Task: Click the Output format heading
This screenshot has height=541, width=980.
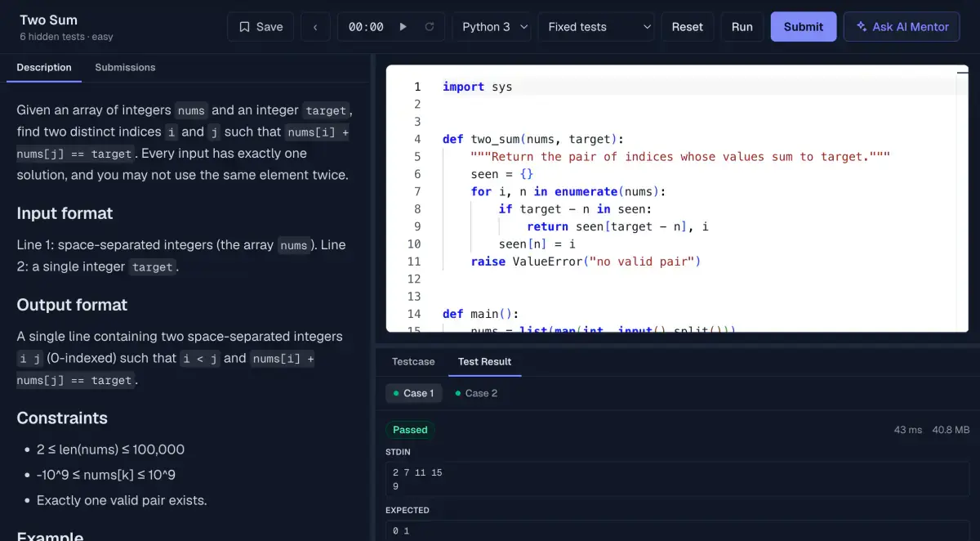Action: click(72, 305)
